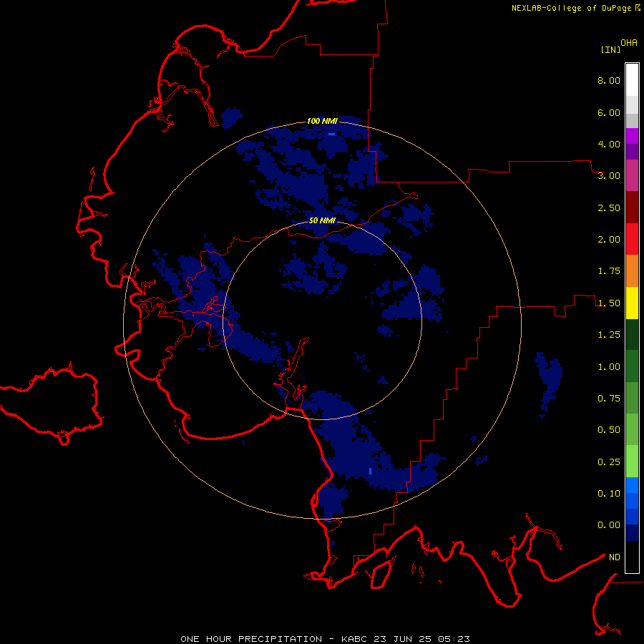Pick the orange legend swatch
This screenshot has width=644, height=644.
click(x=632, y=270)
